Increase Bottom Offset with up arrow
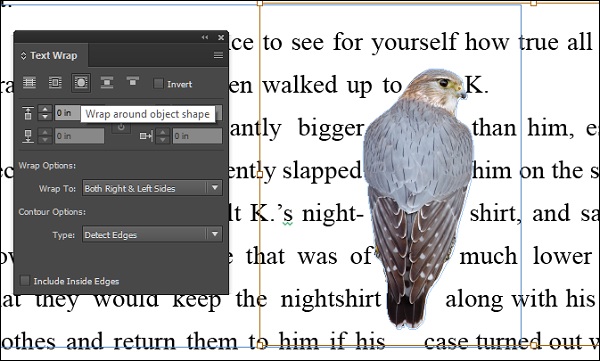The image size is (600, 361). pyautogui.click(x=45, y=132)
